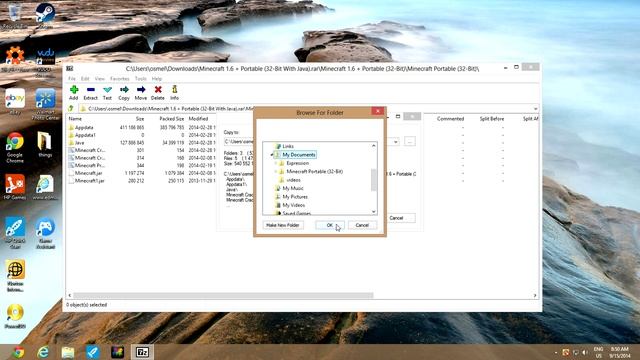Select Links in the folder tree
The height and width of the screenshot is (360, 640).
288,146
